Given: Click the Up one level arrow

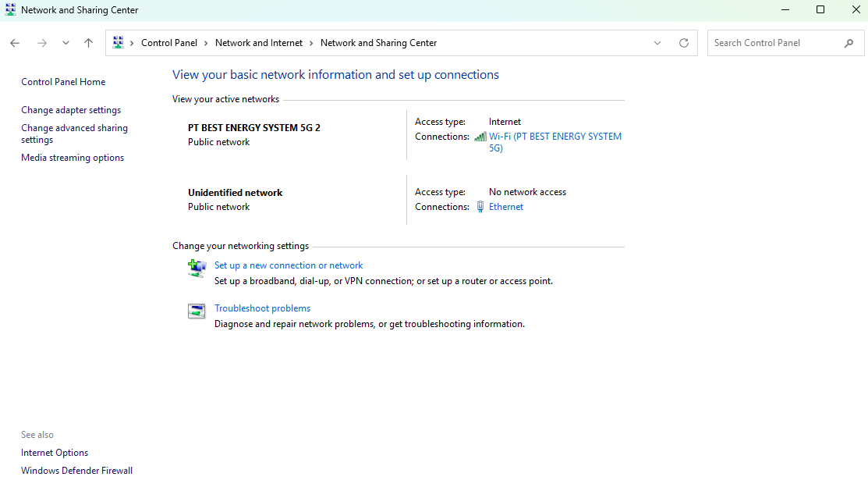Looking at the screenshot, I should pos(88,43).
